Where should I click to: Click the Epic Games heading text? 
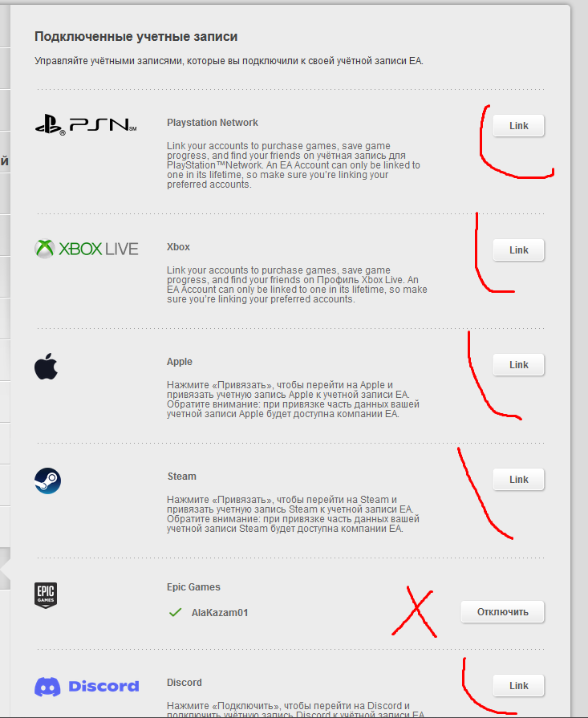pos(193,587)
